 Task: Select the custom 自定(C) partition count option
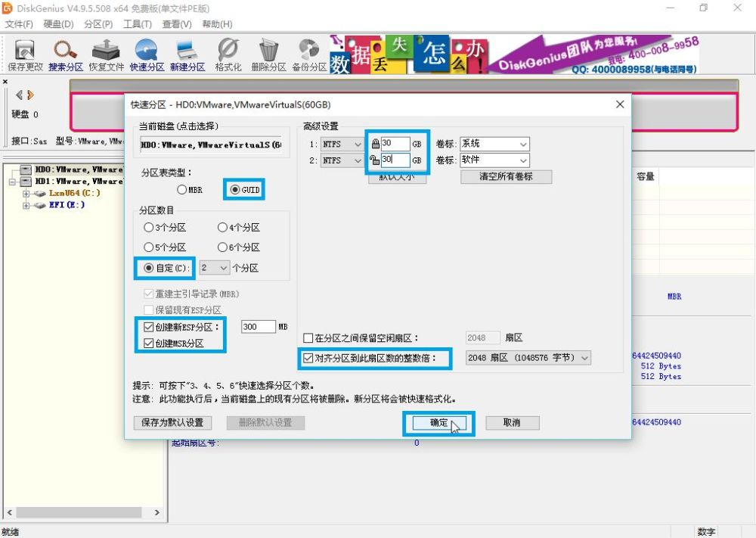[167, 268]
